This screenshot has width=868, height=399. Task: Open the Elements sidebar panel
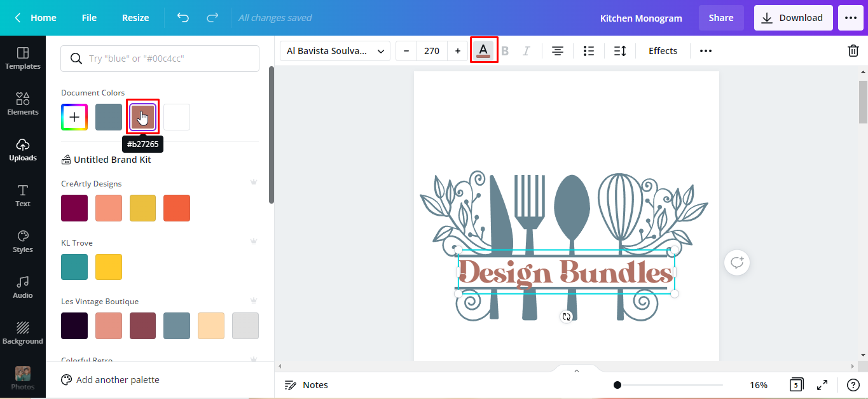coord(23,104)
